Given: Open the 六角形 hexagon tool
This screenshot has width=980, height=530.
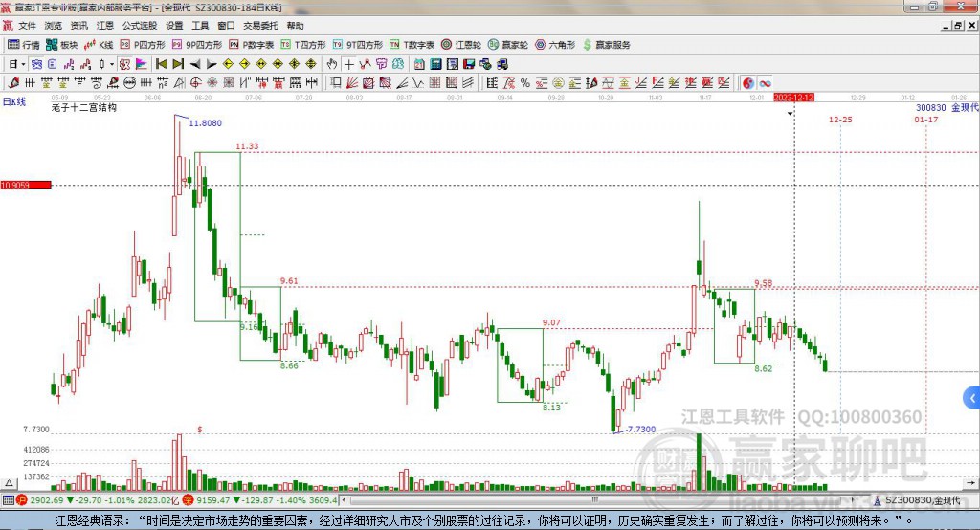Looking at the screenshot, I should pyautogui.click(x=555, y=45).
